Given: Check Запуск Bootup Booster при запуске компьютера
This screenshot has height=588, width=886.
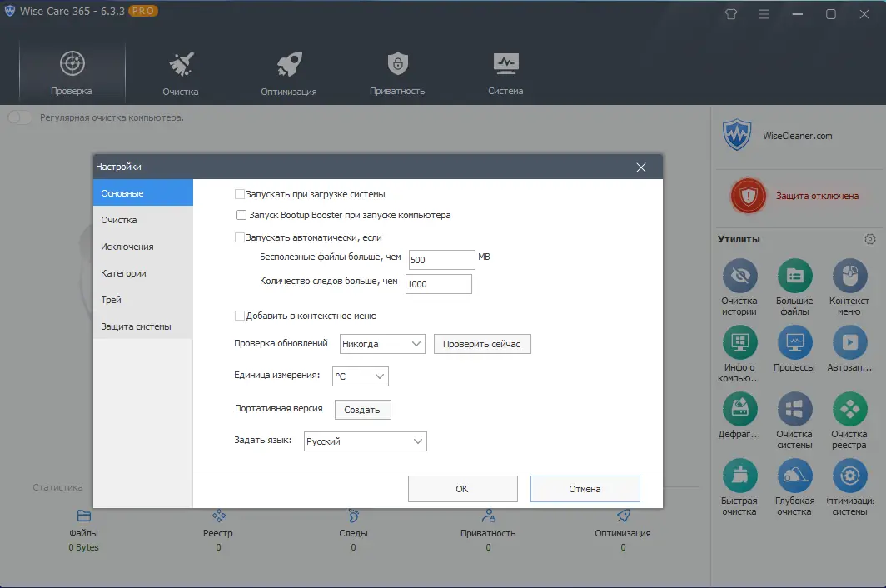Looking at the screenshot, I should pyautogui.click(x=241, y=215).
